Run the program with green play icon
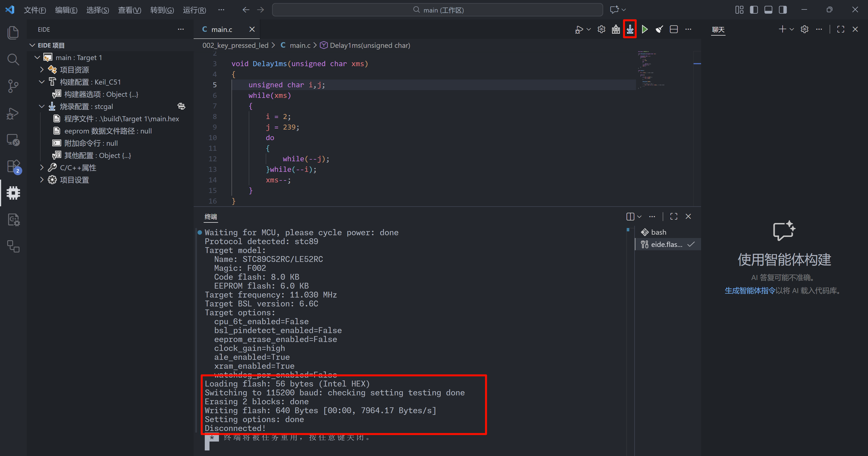 [x=645, y=29]
